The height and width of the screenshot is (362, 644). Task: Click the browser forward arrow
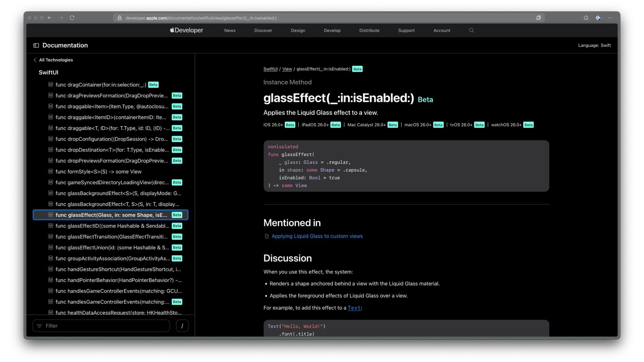61,18
